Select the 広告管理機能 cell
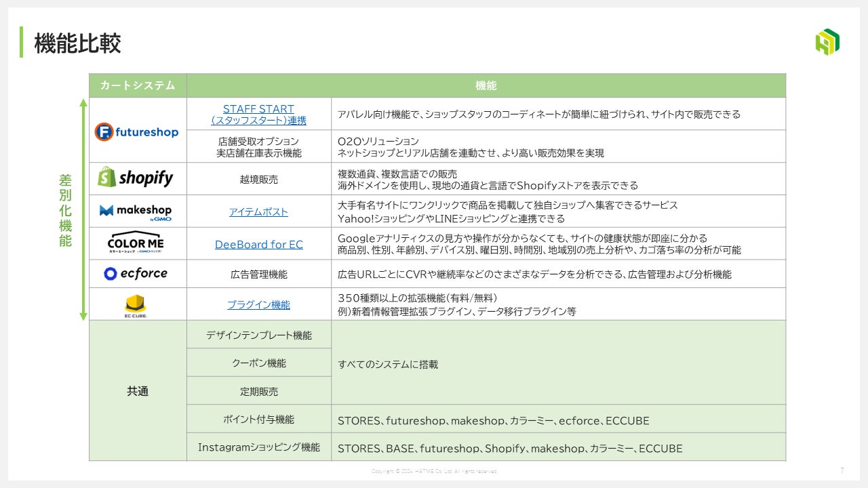 point(259,274)
